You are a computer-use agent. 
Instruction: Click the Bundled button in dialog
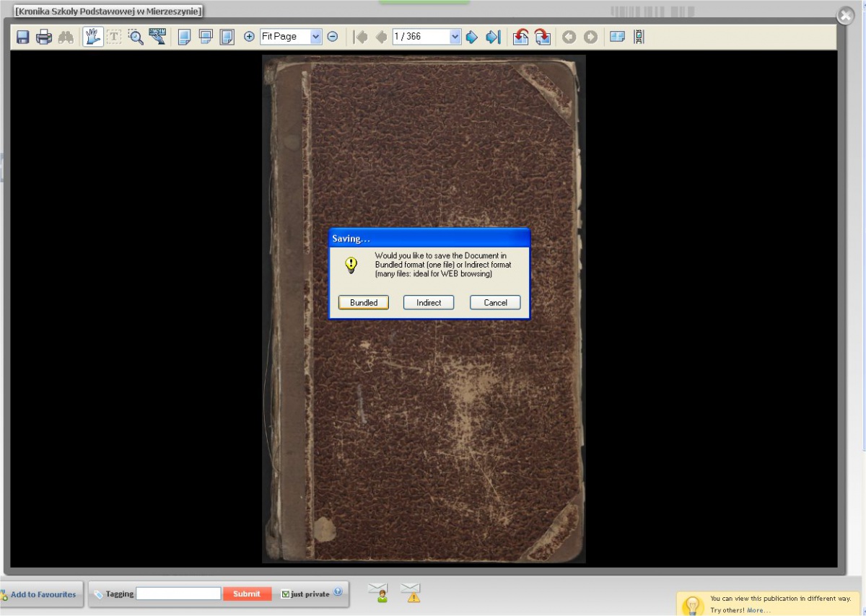tap(364, 303)
